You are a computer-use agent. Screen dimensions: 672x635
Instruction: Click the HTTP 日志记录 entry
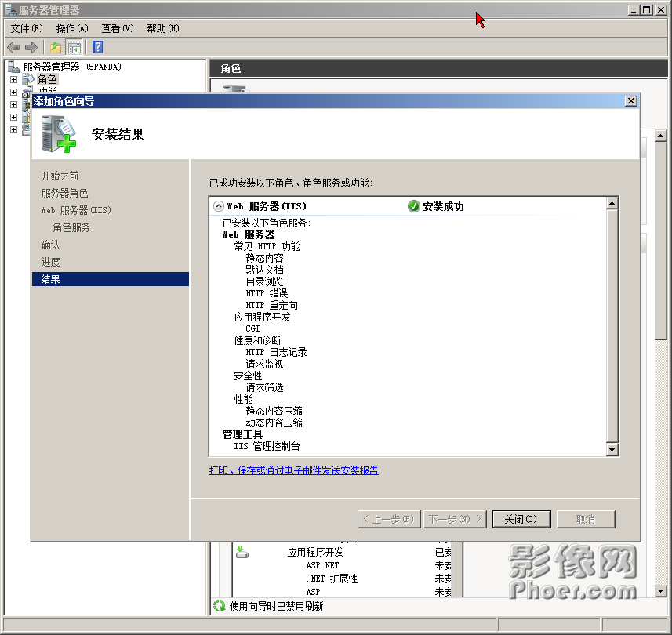pos(277,352)
